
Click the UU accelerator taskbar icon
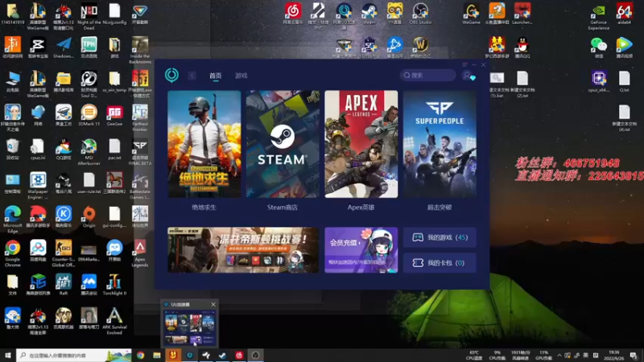190,356
